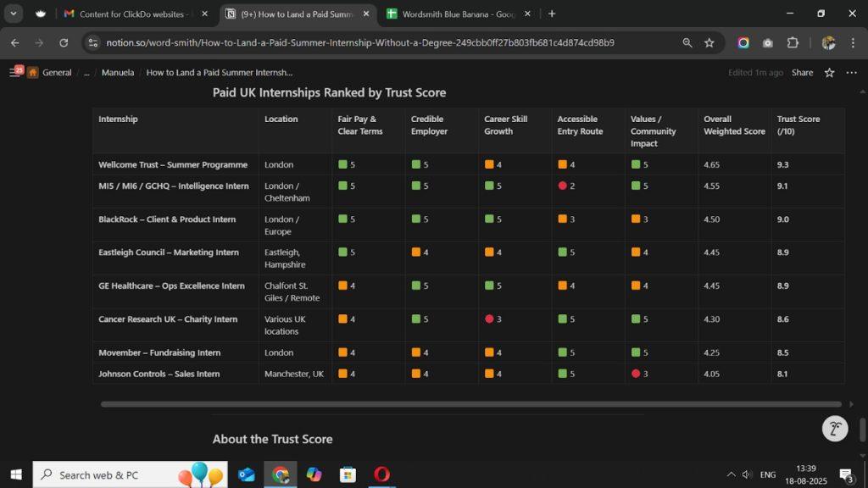Click the page vertical scrollbar thumb

point(862,430)
